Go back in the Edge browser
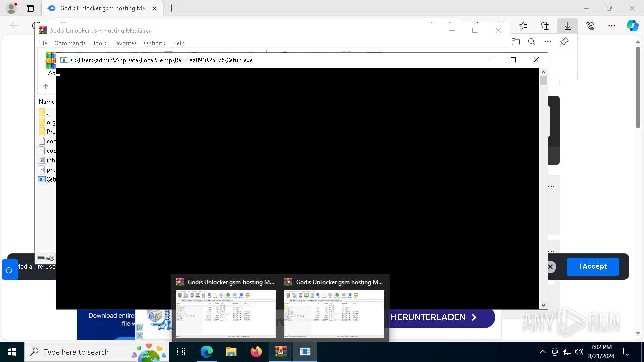 pos(14,26)
